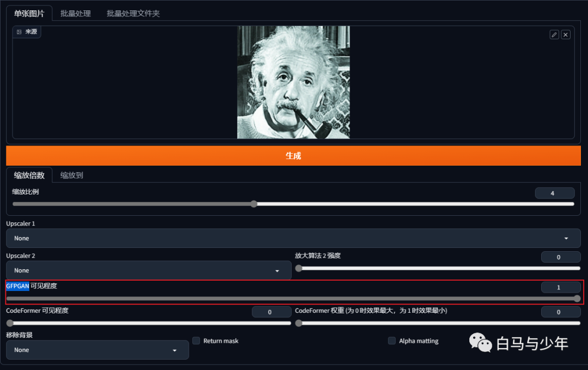Switch to the 批量处理 tab
Viewport: 588px width, 370px height.
click(x=76, y=14)
